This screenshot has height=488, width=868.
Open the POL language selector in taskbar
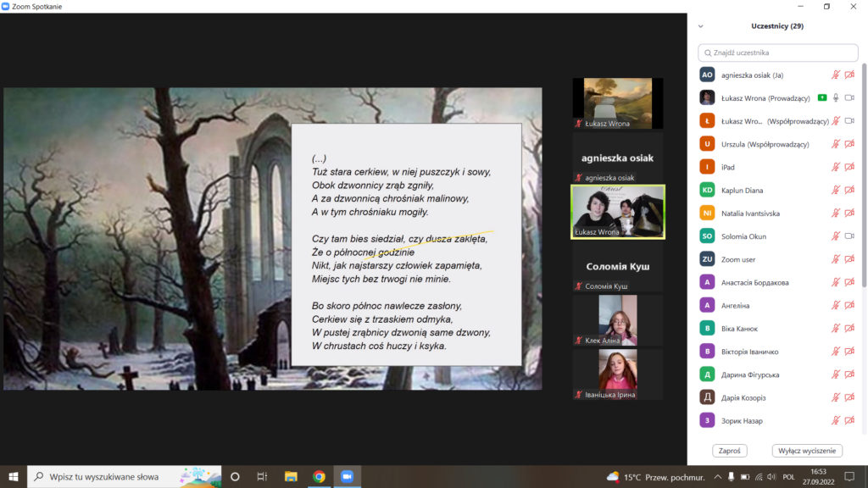[788, 476]
